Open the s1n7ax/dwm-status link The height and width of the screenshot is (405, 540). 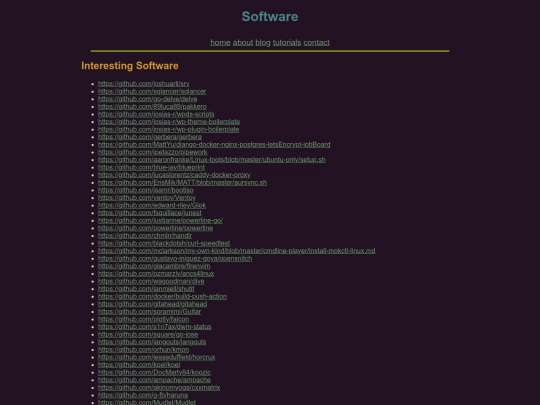(x=155, y=327)
